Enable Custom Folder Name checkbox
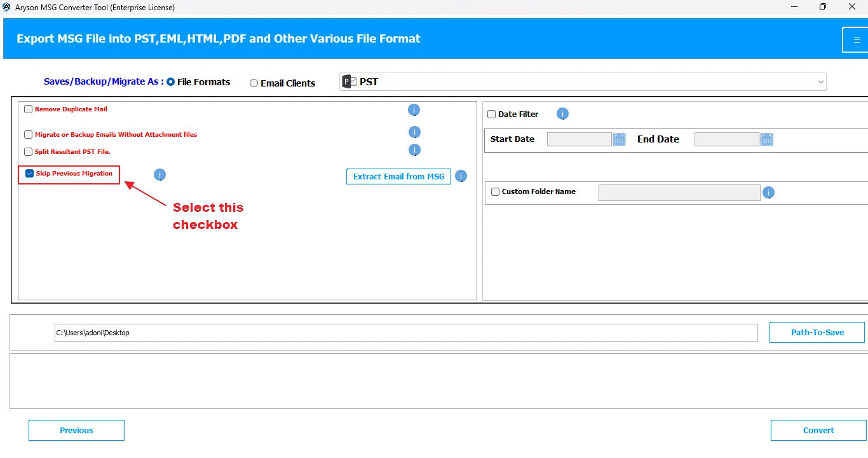This screenshot has width=868, height=458. (x=496, y=191)
